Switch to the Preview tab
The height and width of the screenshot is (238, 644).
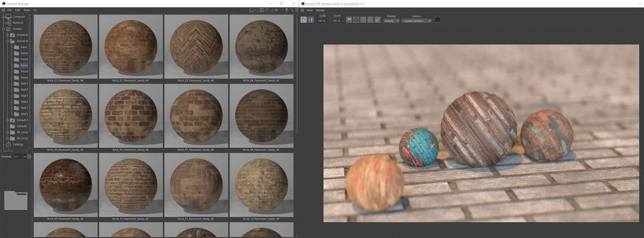(x=6, y=156)
